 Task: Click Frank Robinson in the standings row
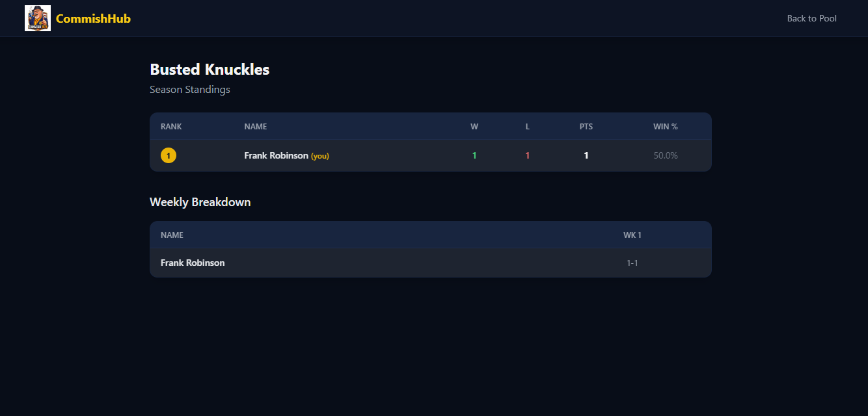point(276,155)
